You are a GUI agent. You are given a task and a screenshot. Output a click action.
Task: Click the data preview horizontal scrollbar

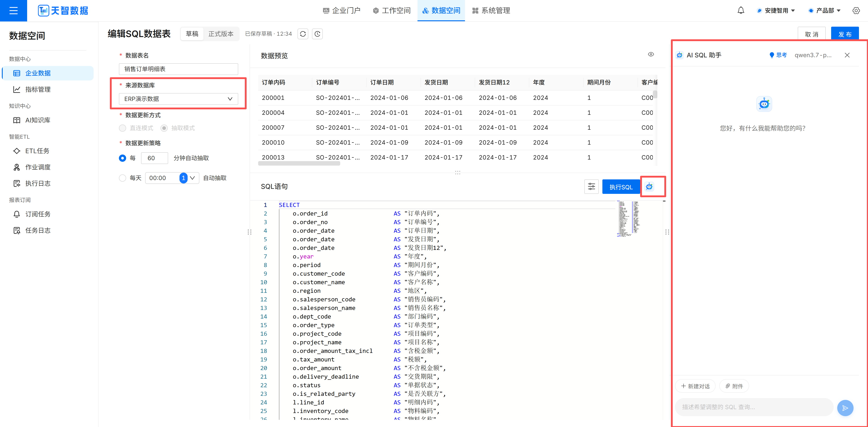299,164
